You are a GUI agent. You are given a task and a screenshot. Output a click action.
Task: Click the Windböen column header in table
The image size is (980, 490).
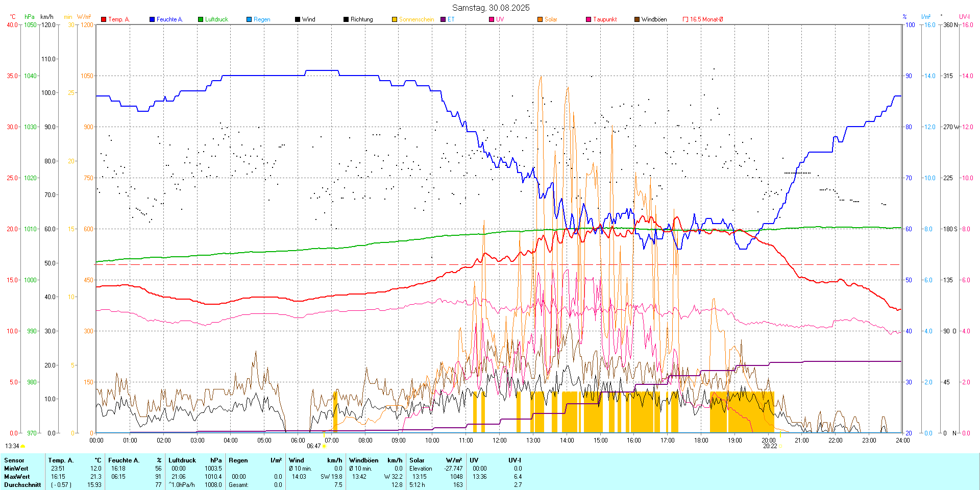pyautogui.click(x=363, y=460)
